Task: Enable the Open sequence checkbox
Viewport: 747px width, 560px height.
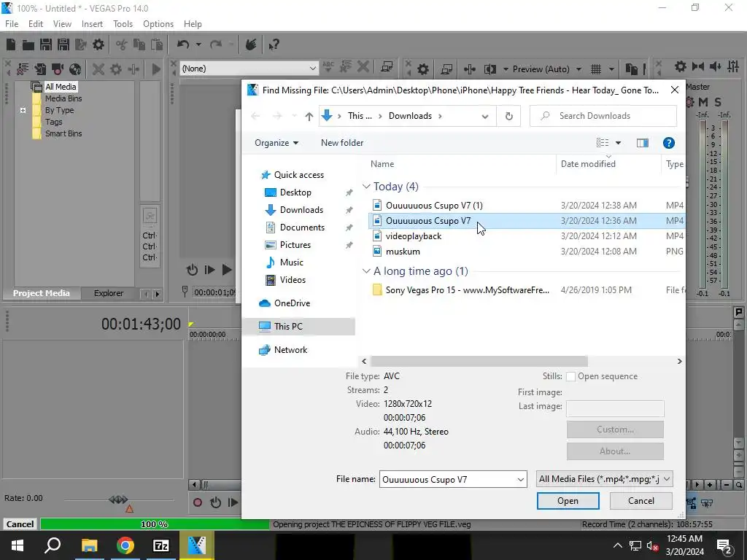Action: [570, 376]
